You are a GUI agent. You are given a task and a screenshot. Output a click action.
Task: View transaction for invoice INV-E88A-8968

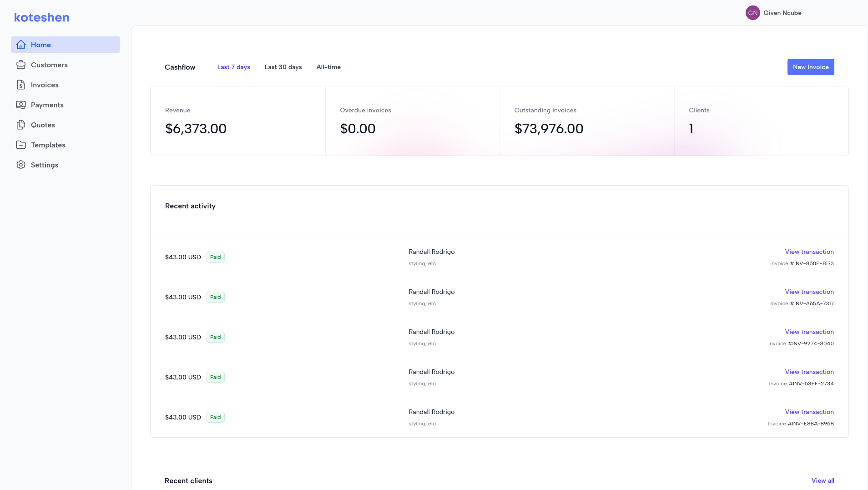809,412
